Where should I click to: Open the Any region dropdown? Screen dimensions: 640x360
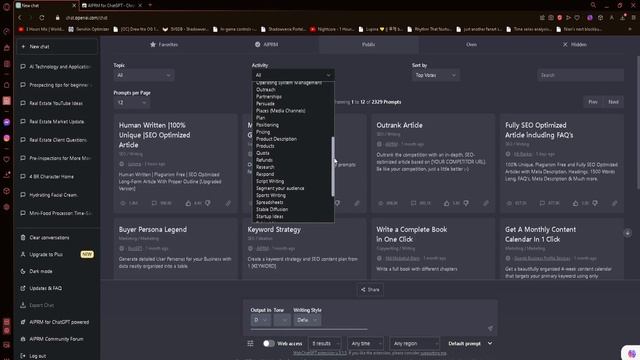point(414,344)
